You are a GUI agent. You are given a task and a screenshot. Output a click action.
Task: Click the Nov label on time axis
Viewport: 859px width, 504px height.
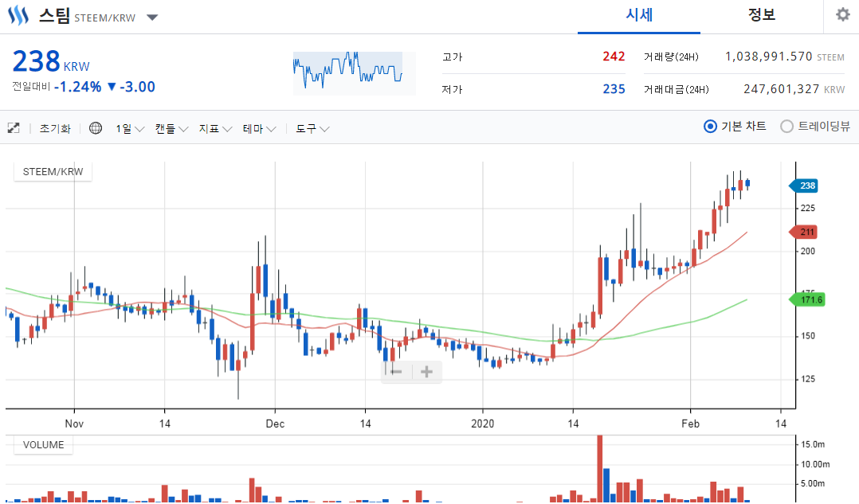74,424
